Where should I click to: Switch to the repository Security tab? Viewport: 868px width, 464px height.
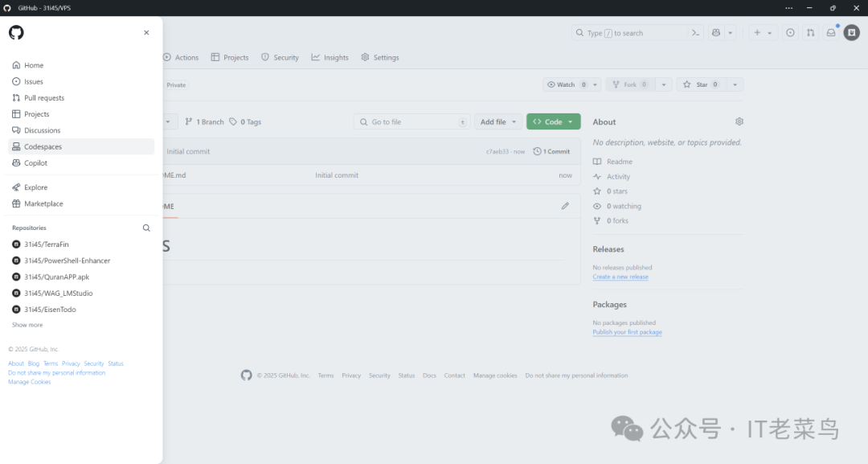tap(280, 58)
